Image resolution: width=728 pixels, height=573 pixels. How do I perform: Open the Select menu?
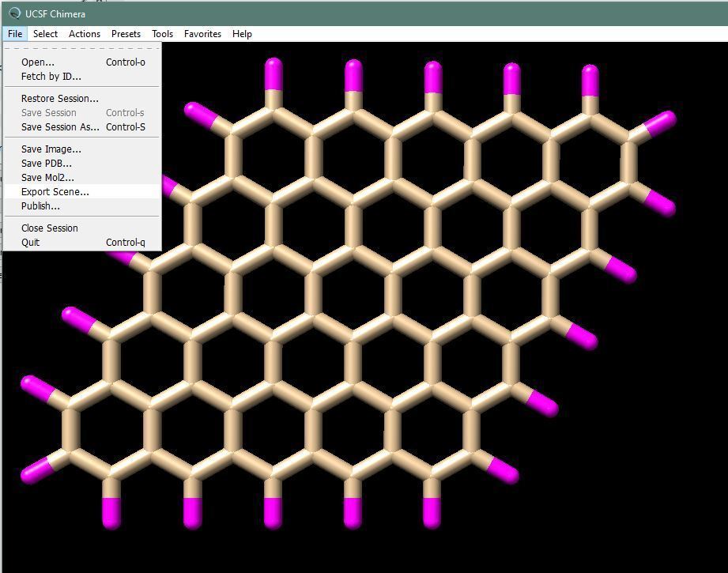(x=45, y=34)
